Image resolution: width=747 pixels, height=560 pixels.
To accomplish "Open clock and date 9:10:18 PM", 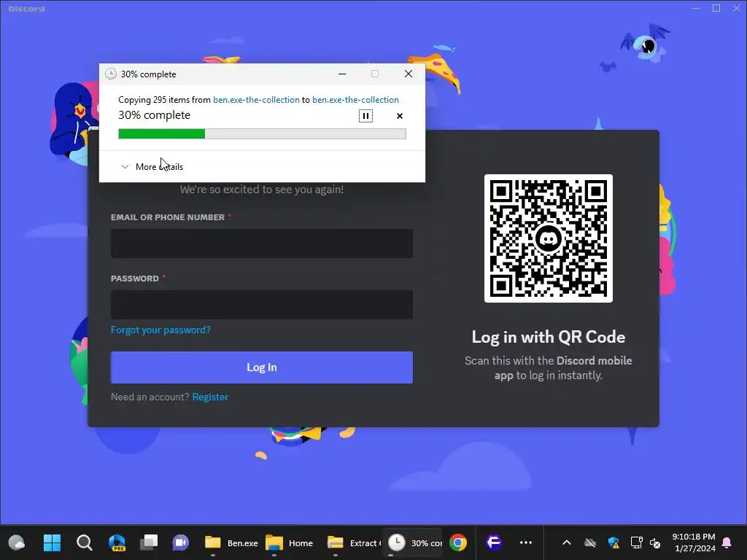I will point(694,542).
